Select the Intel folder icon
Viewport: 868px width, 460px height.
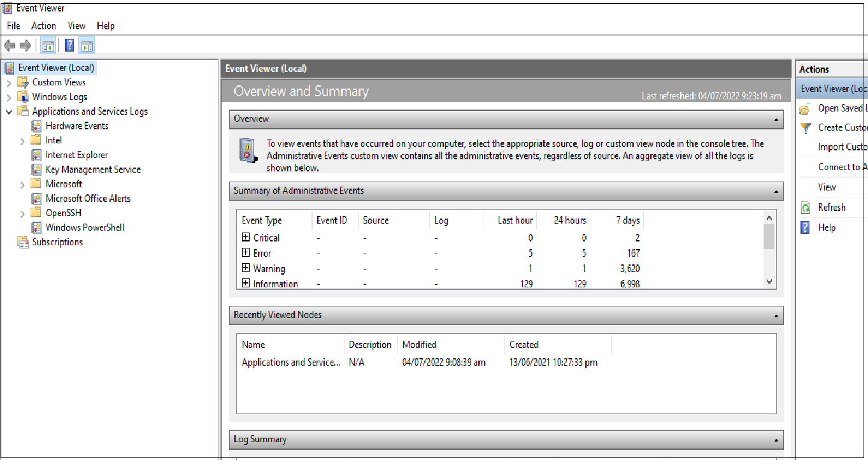point(36,140)
